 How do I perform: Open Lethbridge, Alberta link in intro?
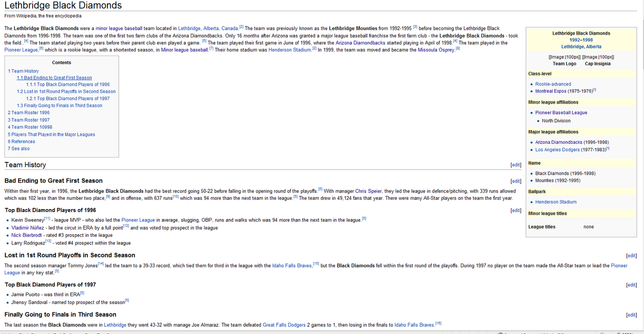click(x=198, y=29)
